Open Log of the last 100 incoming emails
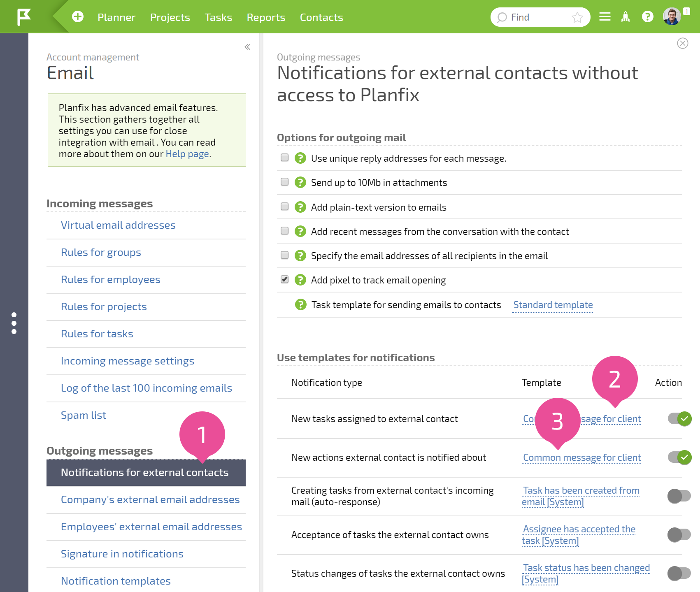The height and width of the screenshot is (592, 700). [x=147, y=388]
